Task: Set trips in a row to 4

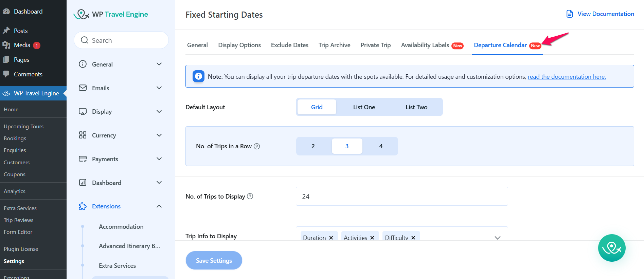Action: (x=381, y=146)
